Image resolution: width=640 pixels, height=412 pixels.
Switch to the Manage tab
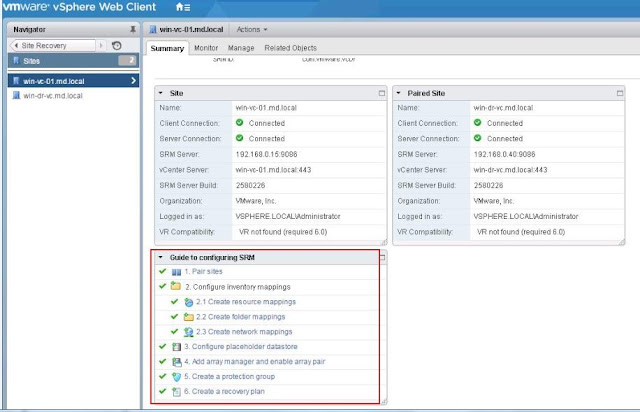[241, 48]
